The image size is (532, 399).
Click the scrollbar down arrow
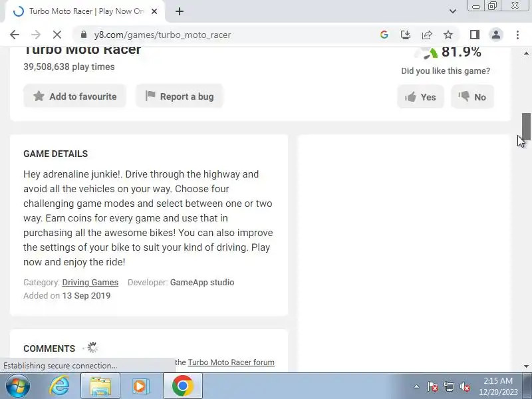click(526, 366)
